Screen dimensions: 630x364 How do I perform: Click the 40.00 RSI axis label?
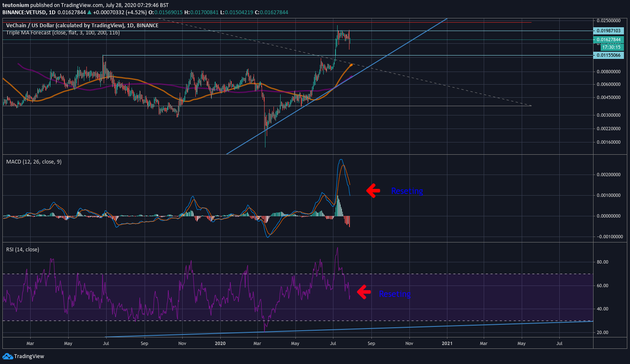602,309
